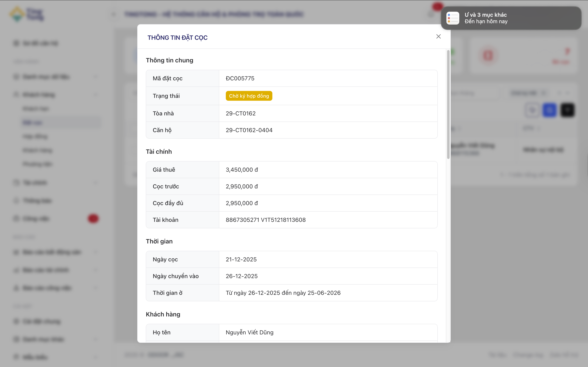Viewport: 588px width, 367px height.
Task: Click the red circular icon in the stats card
Action: [488, 56]
